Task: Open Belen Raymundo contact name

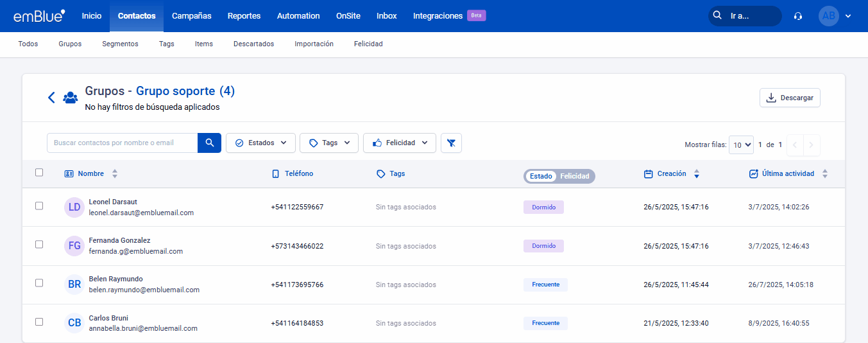Action: point(115,279)
